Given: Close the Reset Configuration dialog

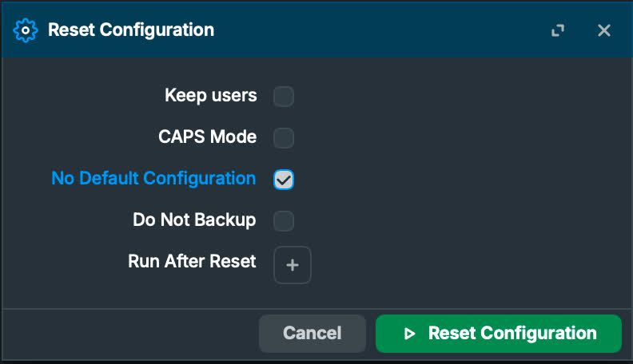Looking at the screenshot, I should (x=604, y=30).
